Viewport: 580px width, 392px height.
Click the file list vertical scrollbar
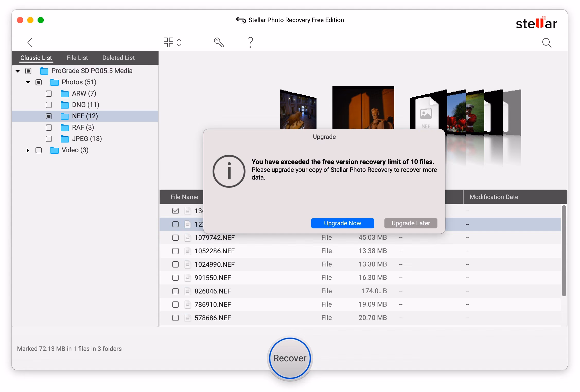click(x=564, y=251)
